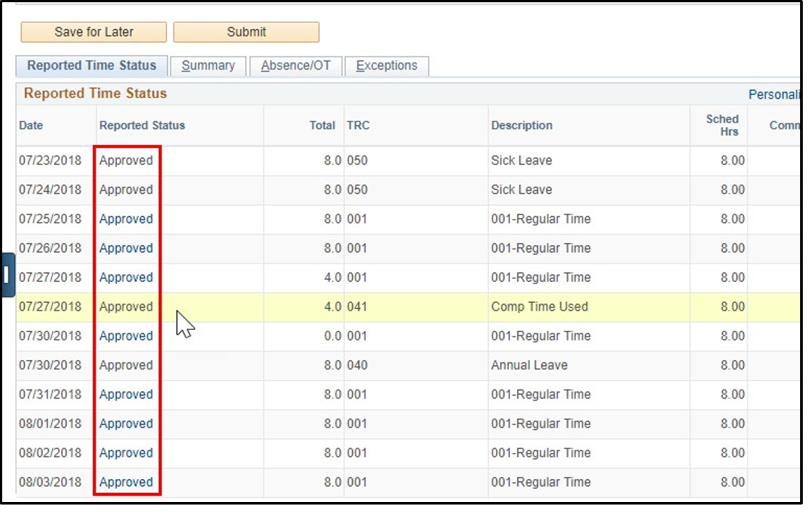
Task: Open the Personalize link
Action: [x=776, y=94]
